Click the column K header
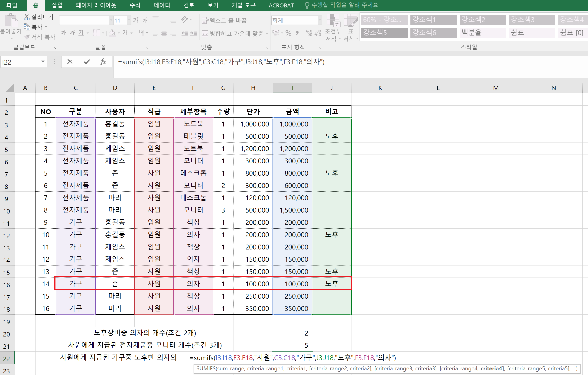 (x=380, y=88)
